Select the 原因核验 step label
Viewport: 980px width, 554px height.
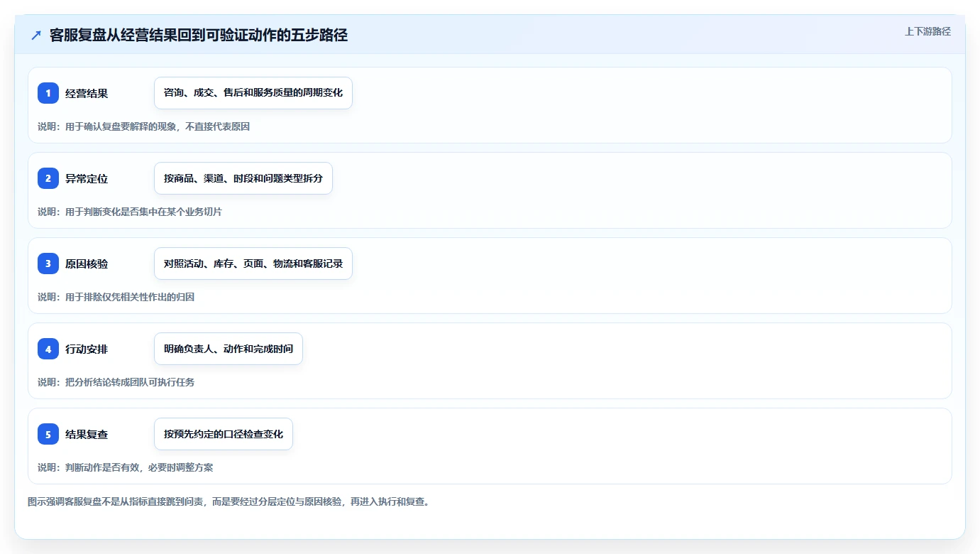(87, 264)
